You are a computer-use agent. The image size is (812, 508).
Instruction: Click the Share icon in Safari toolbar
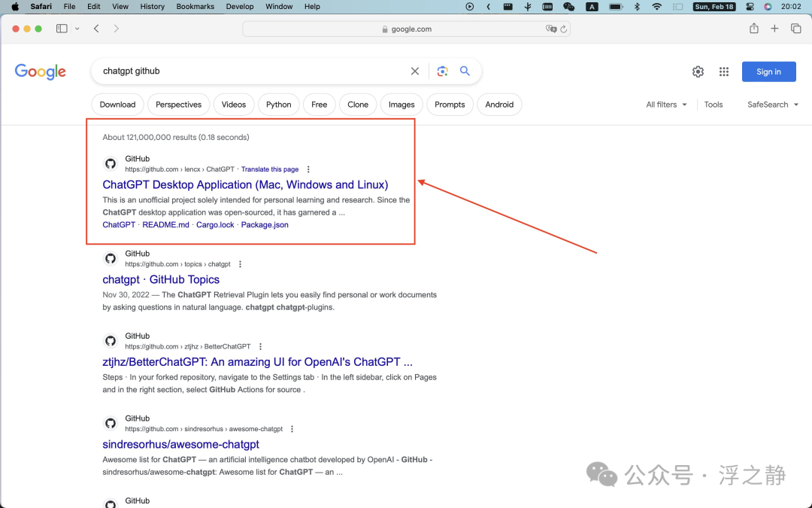pyautogui.click(x=754, y=29)
